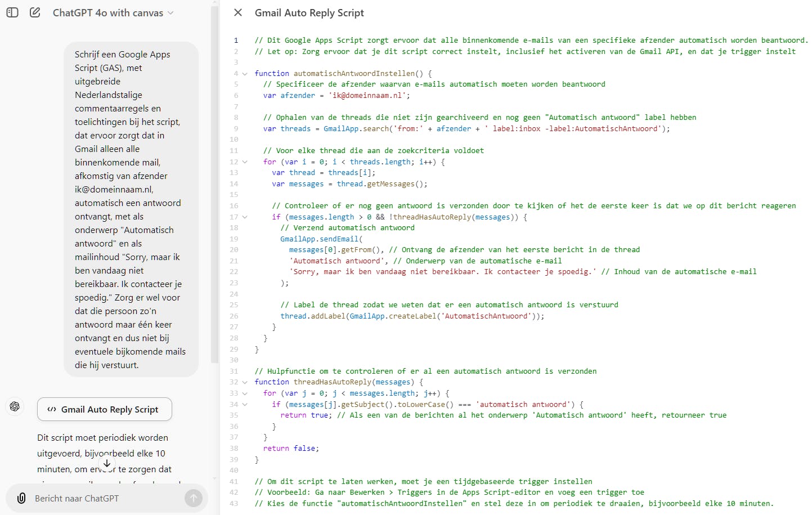Click the canvas title 'Gmail Auto Reply Script'

tap(309, 12)
